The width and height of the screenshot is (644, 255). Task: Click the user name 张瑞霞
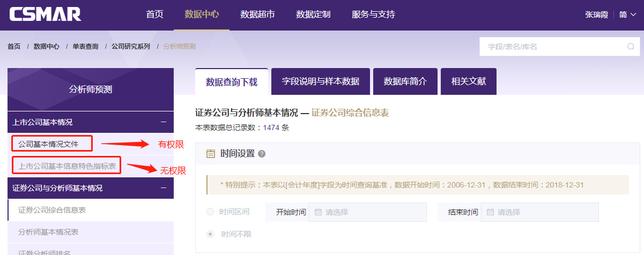(x=596, y=15)
